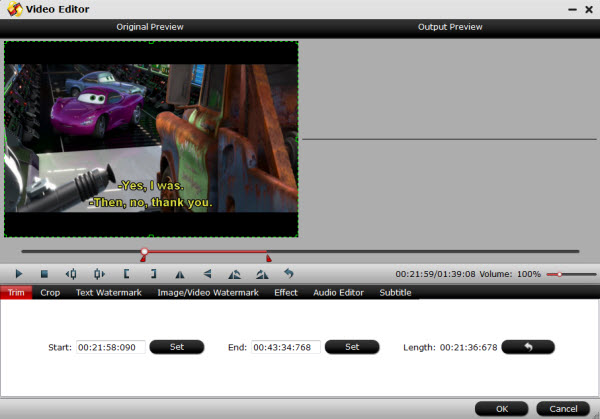Click the blue reset arrow in toolbar
600x419 pixels.
[289, 274]
